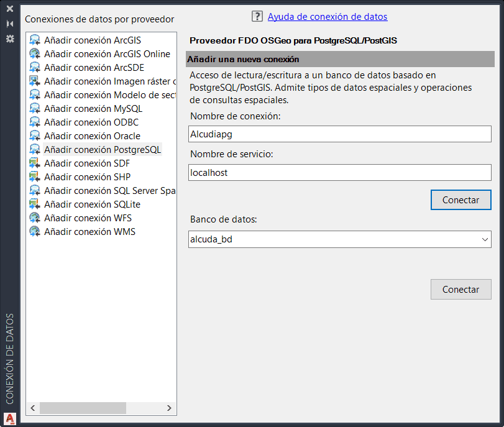Click the help question mark icon

257,17
